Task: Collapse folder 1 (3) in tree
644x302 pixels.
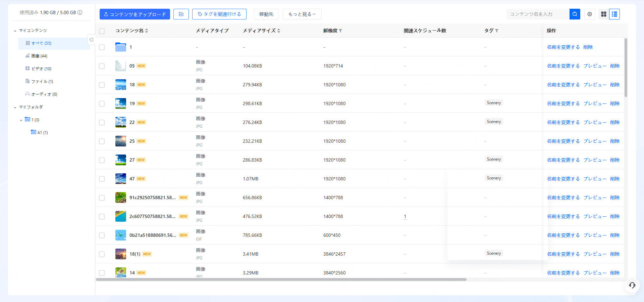Action: 21,120
